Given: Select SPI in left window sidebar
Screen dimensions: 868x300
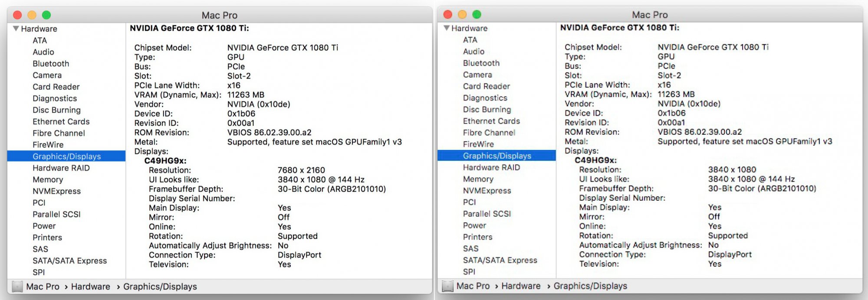Looking at the screenshot, I should (x=39, y=272).
